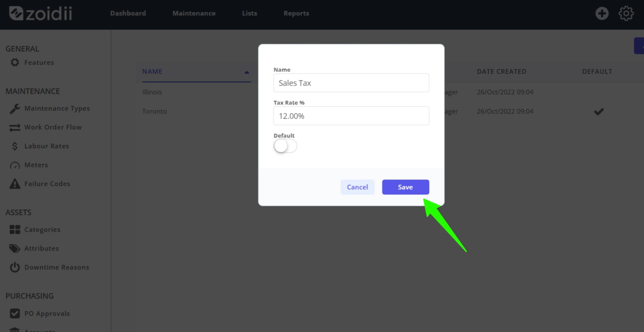Click Toronto row date 26/Oct/2022 09:04
This screenshot has width=644, height=332.
(x=505, y=111)
